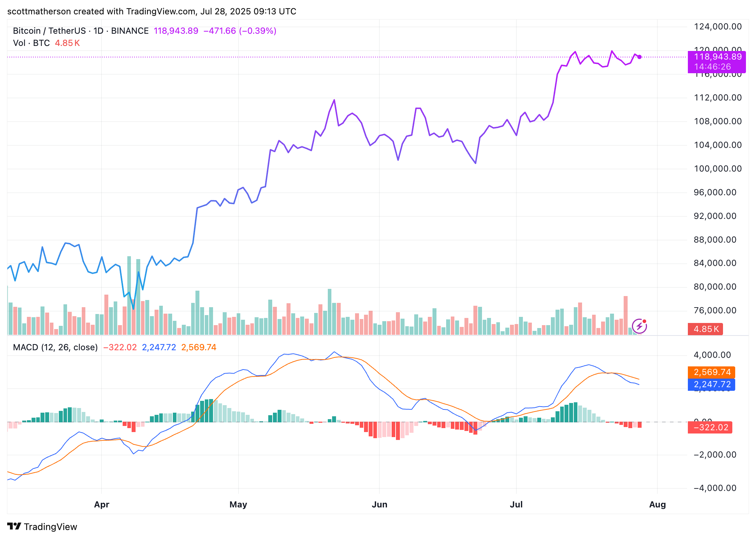Click the red −322.02 value in MACD legend

120,347
